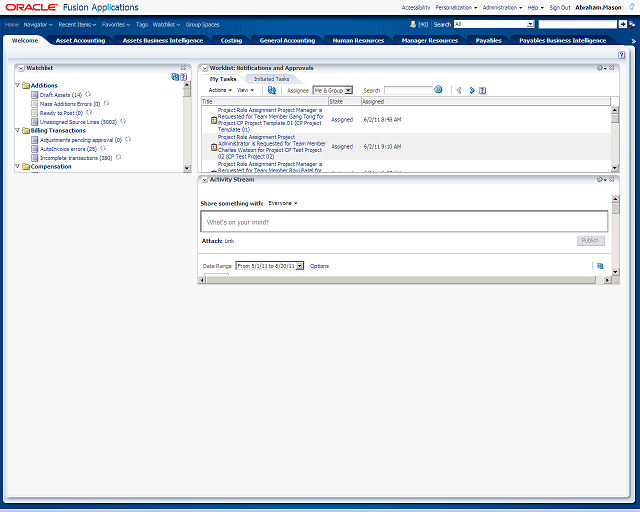Collapse the Additions folder in Watchlist
Image resolution: width=640 pixels, height=512 pixels.
(18, 86)
